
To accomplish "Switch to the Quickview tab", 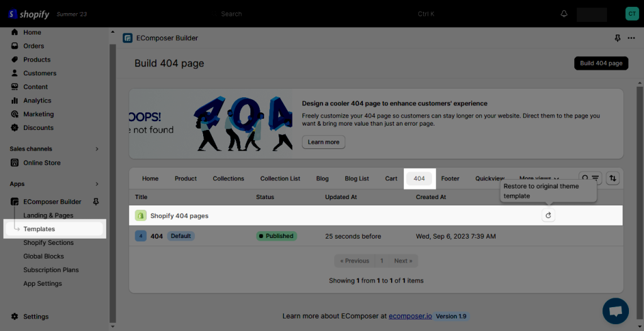I will click(489, 178).
